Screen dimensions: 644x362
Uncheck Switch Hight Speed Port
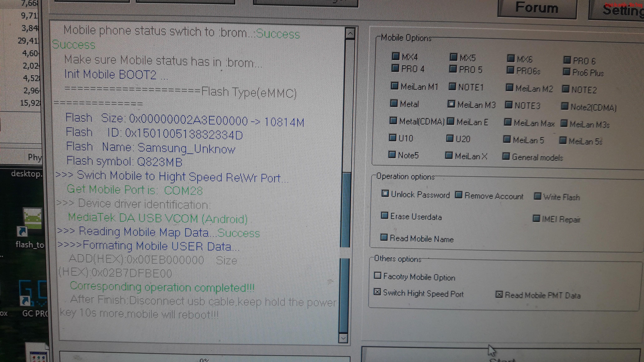377,292
